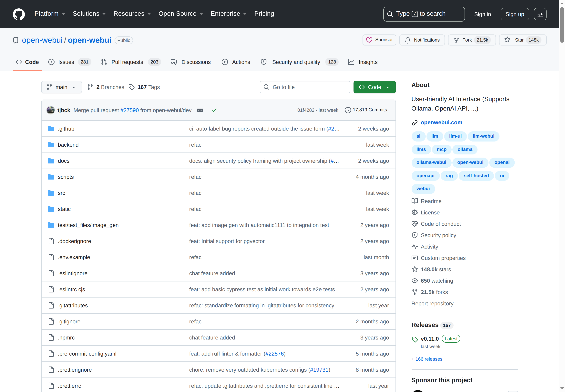The image size is (565, 392).
Task: Open the .dockerignore file icon
Action: click(51, 241)
